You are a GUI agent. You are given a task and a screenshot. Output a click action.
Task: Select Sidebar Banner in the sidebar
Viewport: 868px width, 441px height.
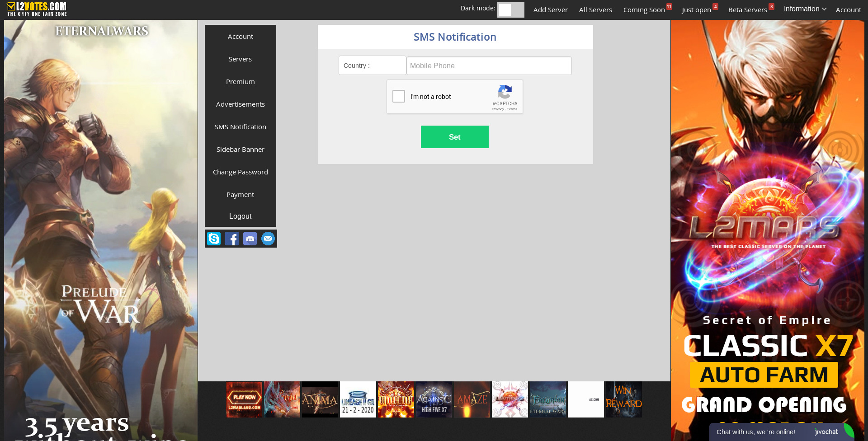coord(241,150)
